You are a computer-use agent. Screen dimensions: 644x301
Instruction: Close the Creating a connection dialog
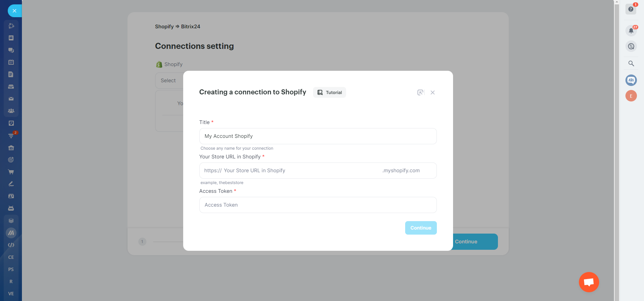432,92
